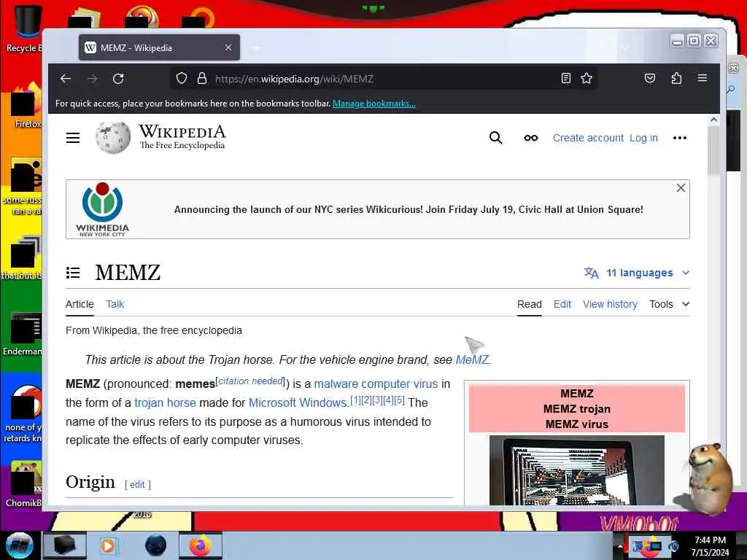Jump to reference [5]
747x560 pixels.
pos(399,400)
